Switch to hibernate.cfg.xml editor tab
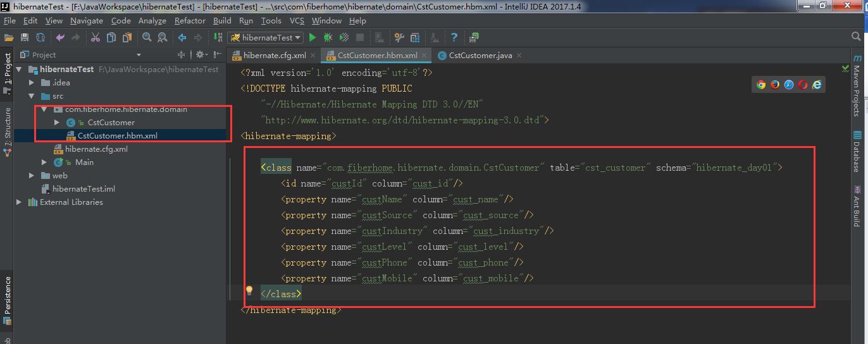868x344 pixels. point(275,56)
